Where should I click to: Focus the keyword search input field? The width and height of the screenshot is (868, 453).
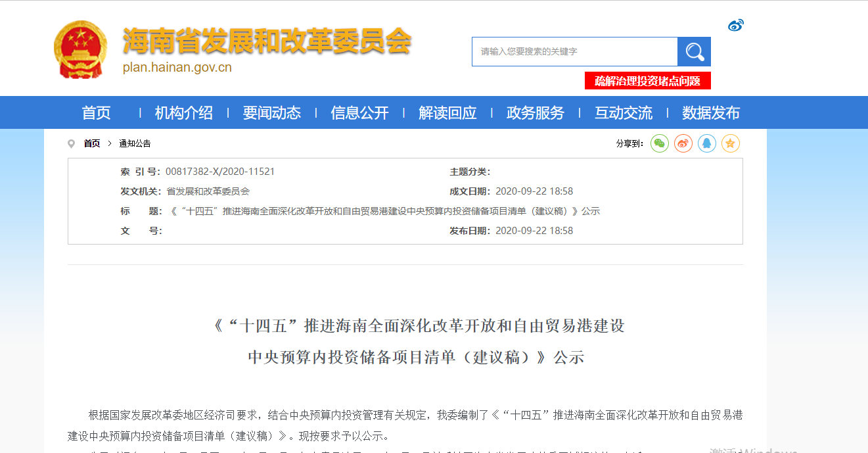point(574,51)
